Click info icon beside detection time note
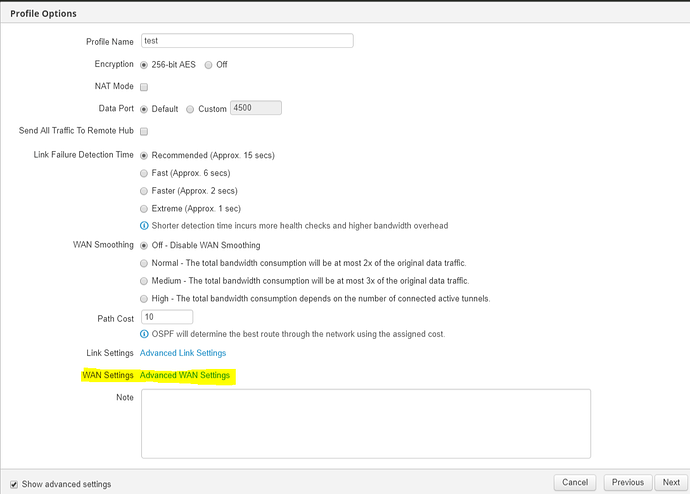The image size is (690, 494). point(145,226)
